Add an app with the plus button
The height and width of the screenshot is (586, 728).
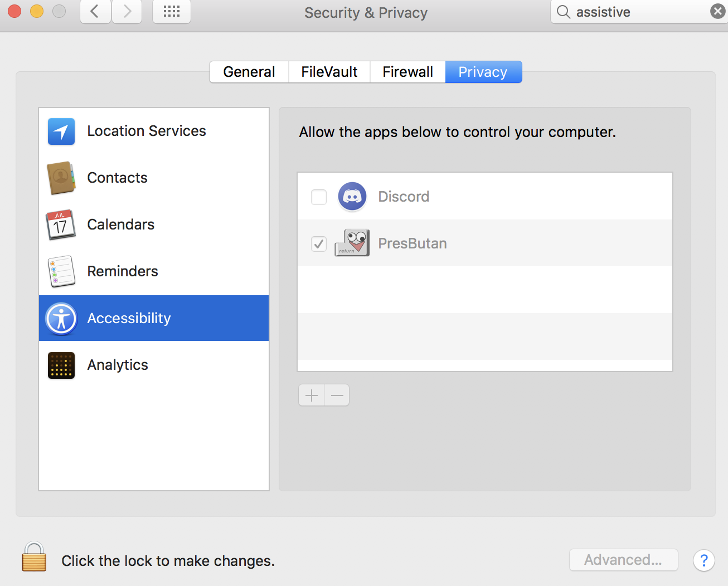click(x=312, y=395)
